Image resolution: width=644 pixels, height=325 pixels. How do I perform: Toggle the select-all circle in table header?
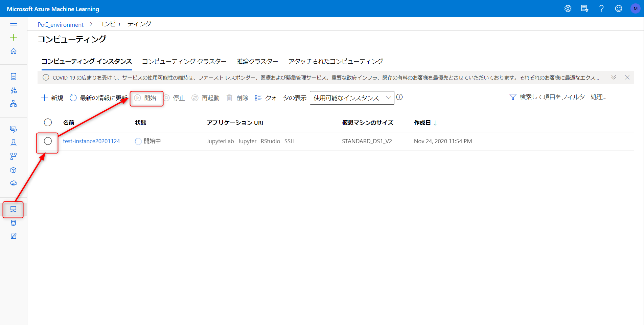(48, 122)
